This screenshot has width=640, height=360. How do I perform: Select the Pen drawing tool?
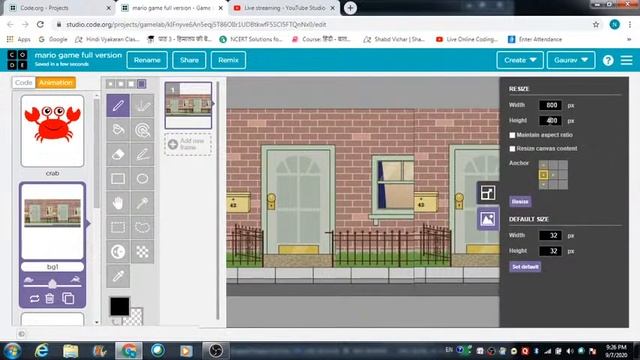pos(118,106)
